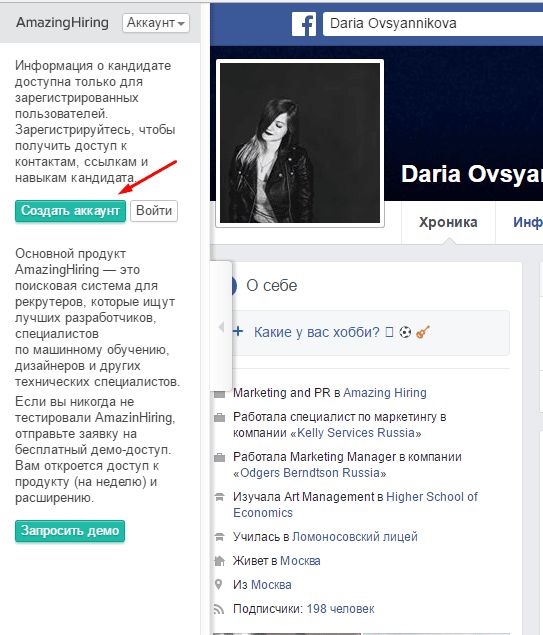
Task: Click the Facebook search field
Action: (x=433, y=23)
